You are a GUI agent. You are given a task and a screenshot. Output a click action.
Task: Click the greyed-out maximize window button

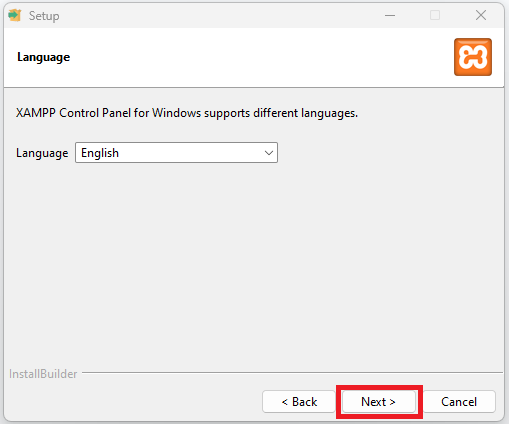[x=435, y=15]
